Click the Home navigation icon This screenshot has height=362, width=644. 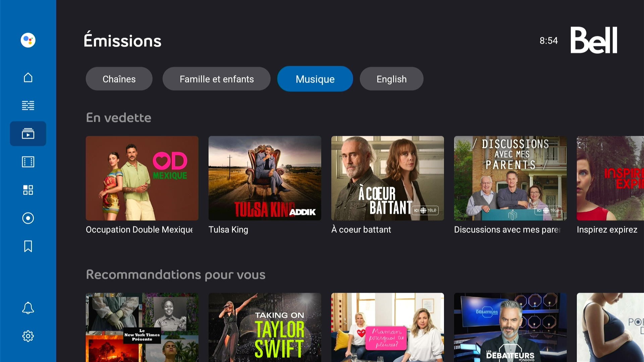[28, 77]
